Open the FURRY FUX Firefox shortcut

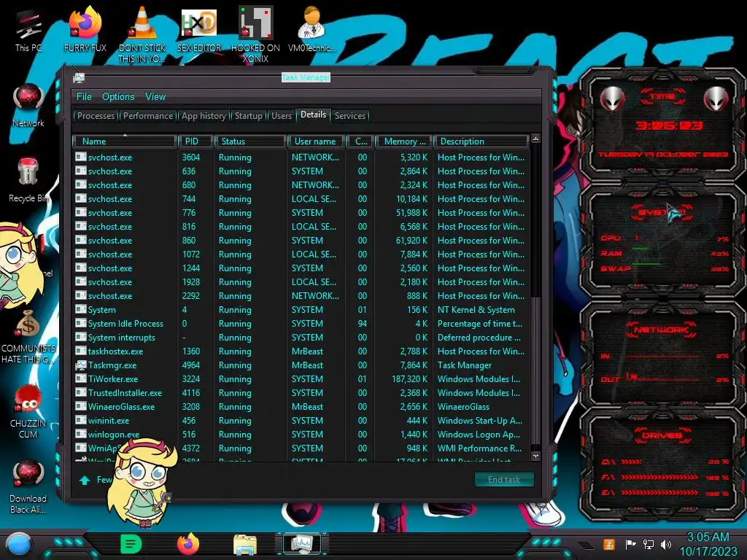click(x=85, y=29)
